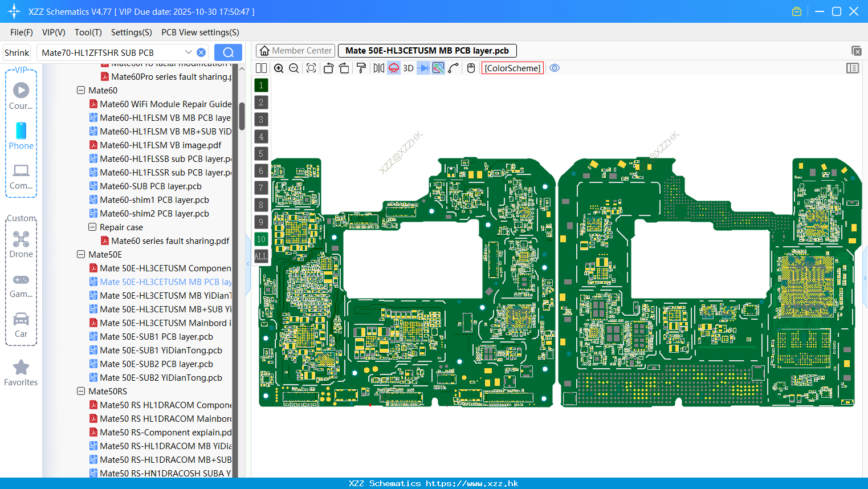Collapse the Mate50RS tree node
The image size is (868, 489).
click(x=81, y=391)
